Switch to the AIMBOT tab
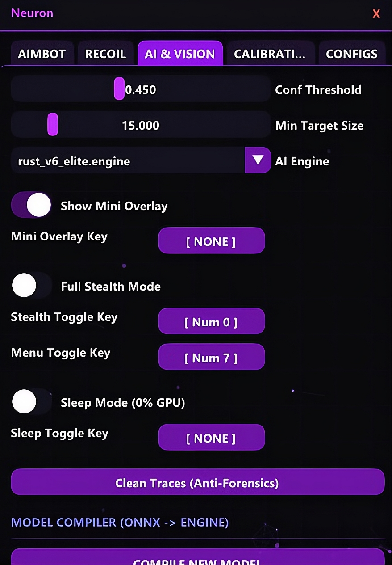The width and height of the screenshot is (392, 565). click(42, 54)
